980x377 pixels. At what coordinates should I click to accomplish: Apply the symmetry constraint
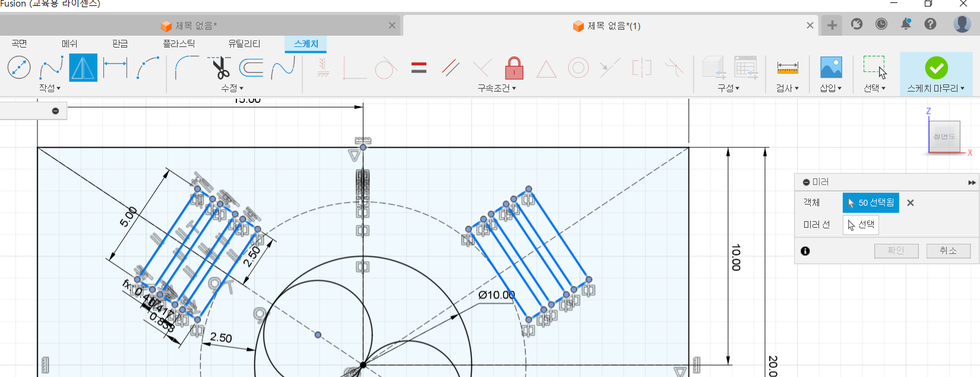(x=642, y=68)
